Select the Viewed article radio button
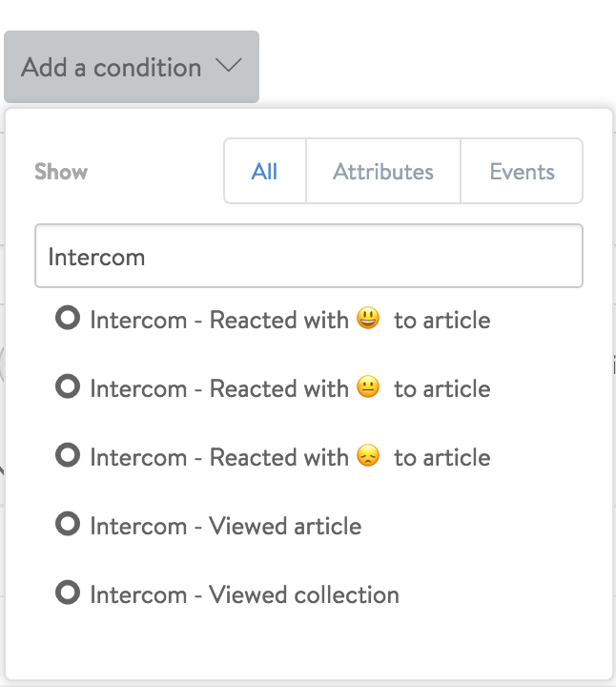The width and height of the screenshot is (616, 687). [x=68, y=524]
